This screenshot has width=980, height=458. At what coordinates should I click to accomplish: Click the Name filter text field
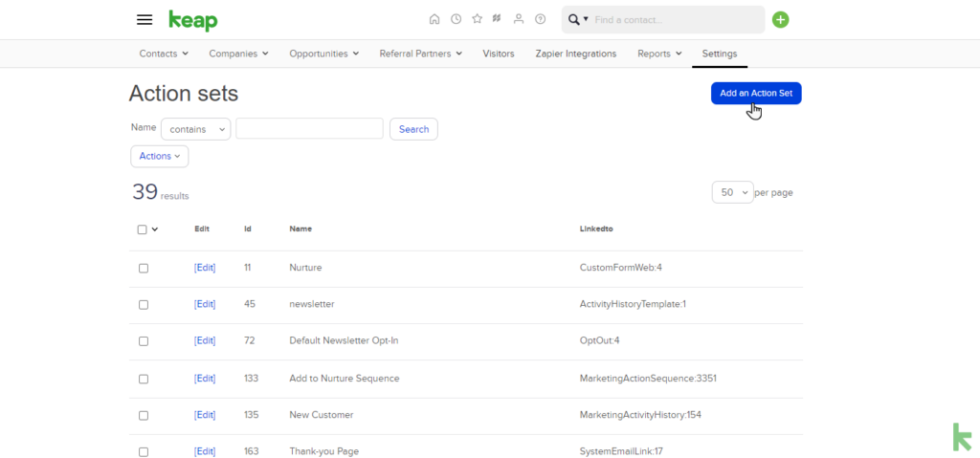[309, 128]
